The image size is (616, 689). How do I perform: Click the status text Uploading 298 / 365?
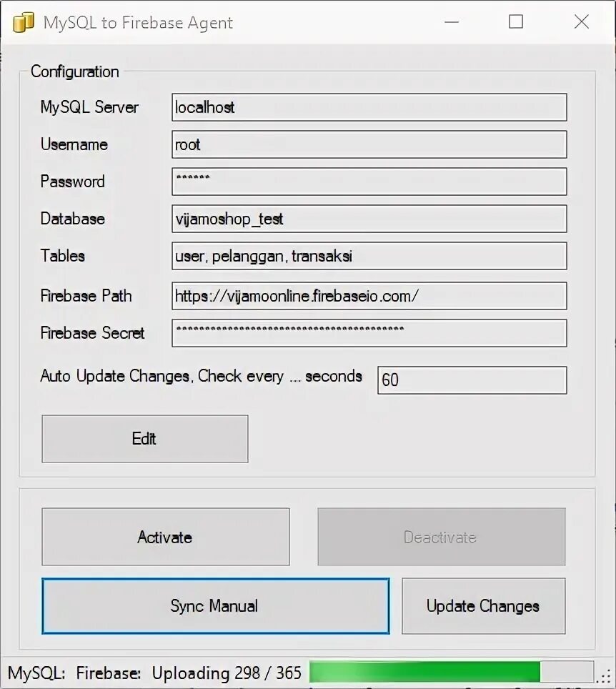click(227, 673)
